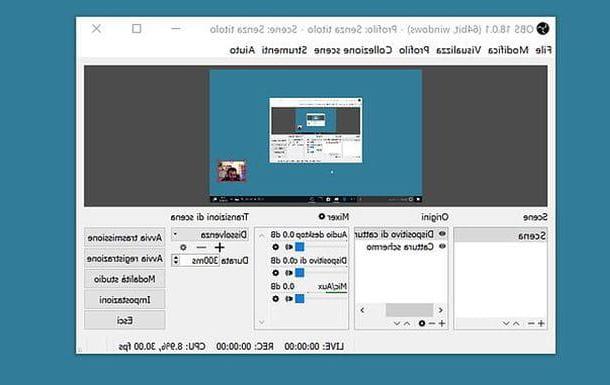Close the OBS window
Image resolution: width=610 pixels, height=385 pixels.
[x=96, y=28]
